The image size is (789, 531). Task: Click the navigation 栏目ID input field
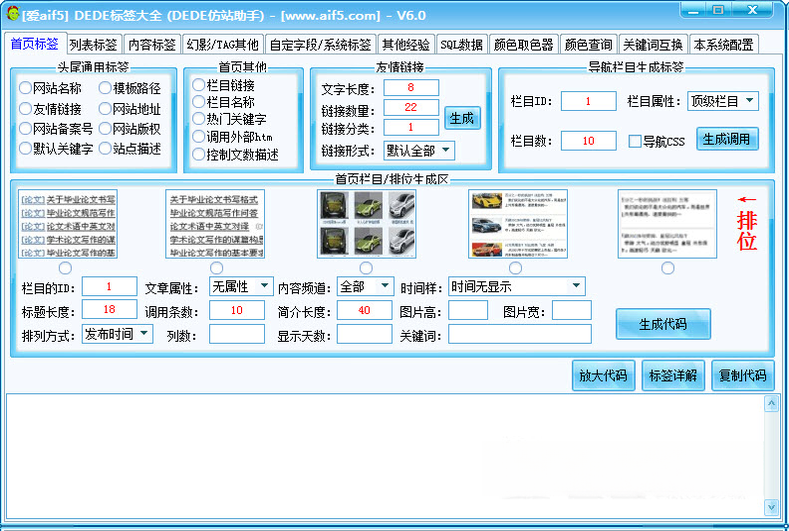click(x=588, y=101)
